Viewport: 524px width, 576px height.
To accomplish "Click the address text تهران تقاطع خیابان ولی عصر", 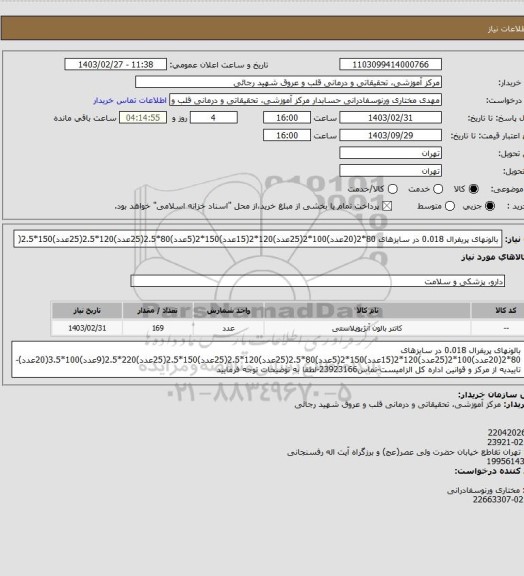I will (x=404, y=452).
